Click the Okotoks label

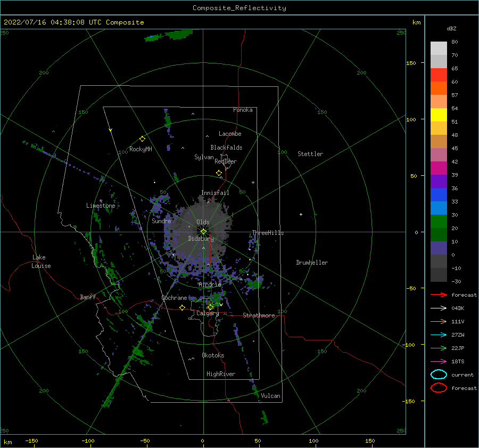213,355
